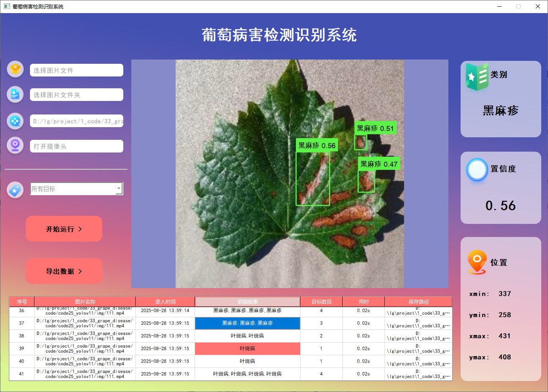Screen dimensions: 548x392
Task: Select sequence number 40 cell
Action: (22, 361)
